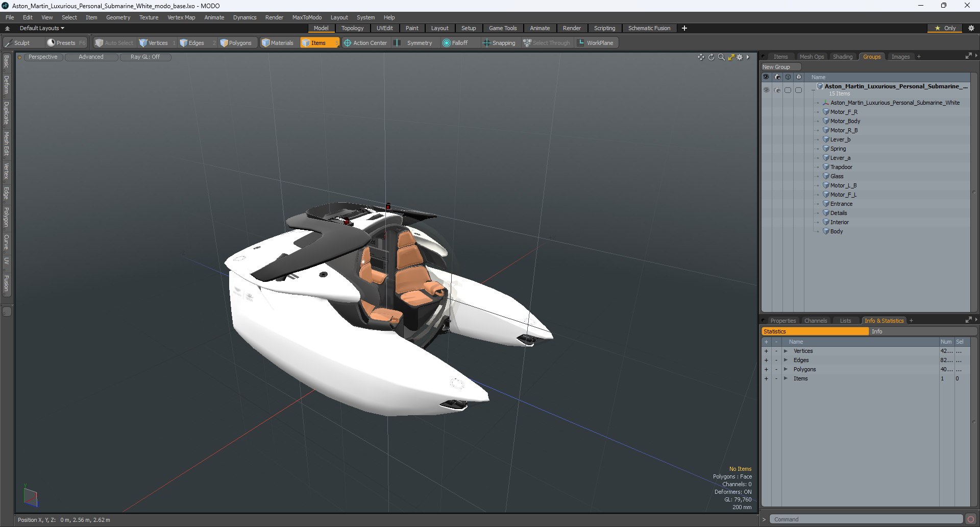Screen dimensions: 980x527
Task: Expand the Polygons statistics row
Action: point(786,369)
